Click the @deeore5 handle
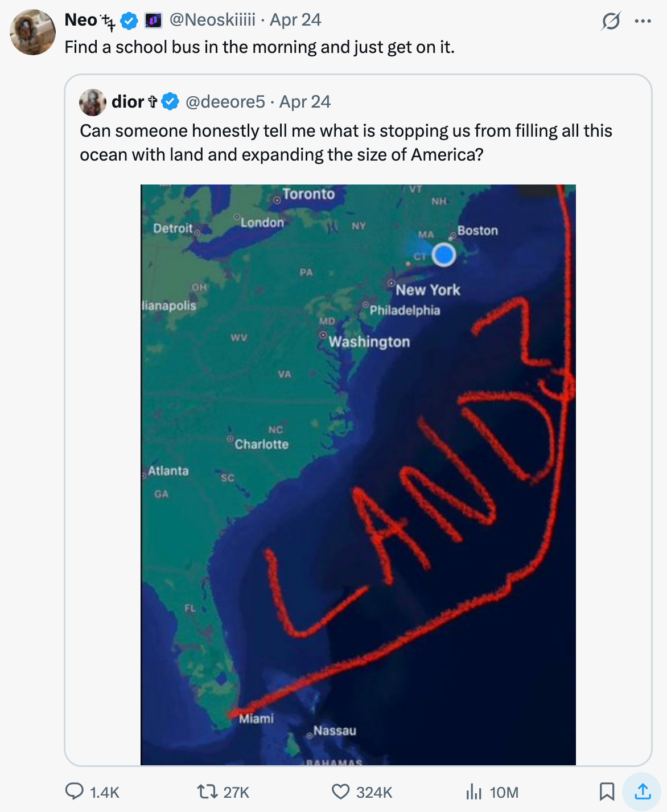The width and height of the screenshot is (667, 812). tap(225, 102)
